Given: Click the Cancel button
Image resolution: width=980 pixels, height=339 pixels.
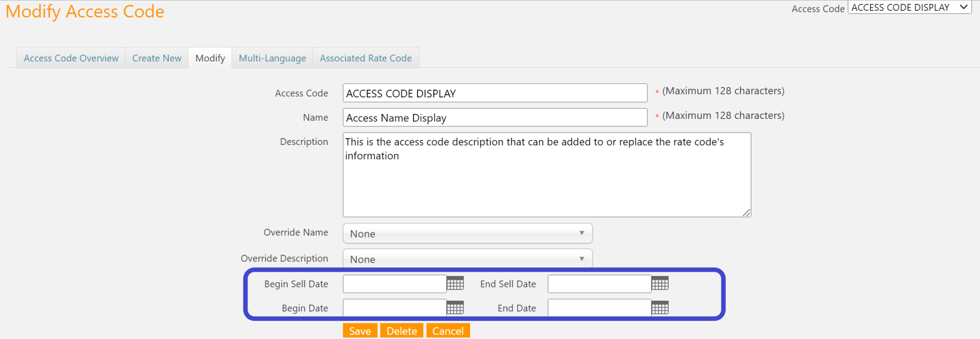Looking at the screenshot, I should [x=448, y=331].
